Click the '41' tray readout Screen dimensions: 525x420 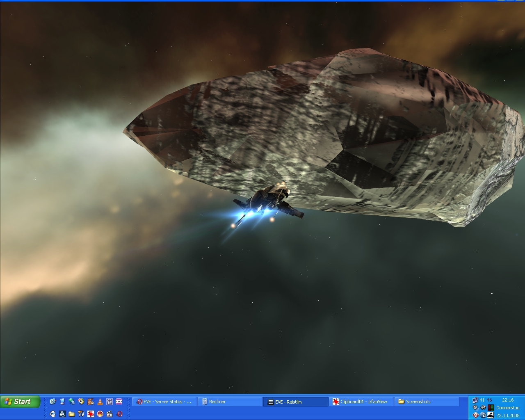(482, 400)
